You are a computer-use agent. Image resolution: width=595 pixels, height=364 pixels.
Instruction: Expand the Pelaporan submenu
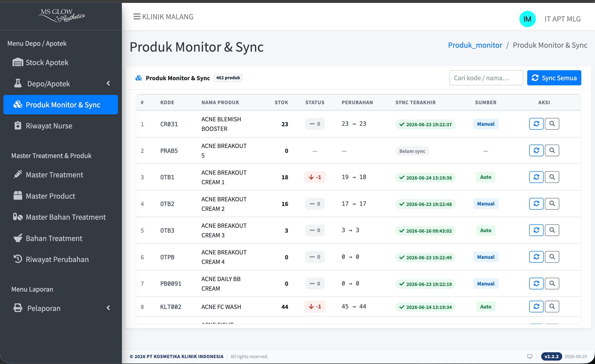(x=61, y=308)
